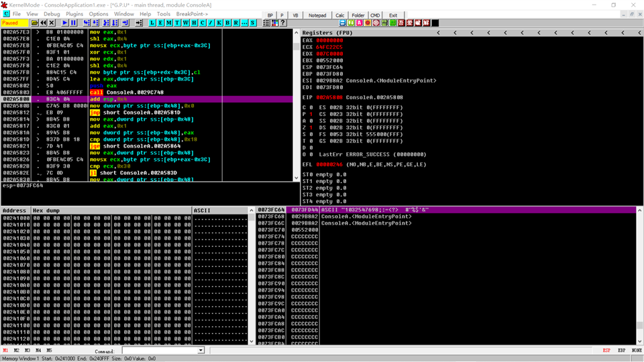Toggle the P flag bit in Registers
Screen dimensions: 644x362
click(x=311, y=113)
